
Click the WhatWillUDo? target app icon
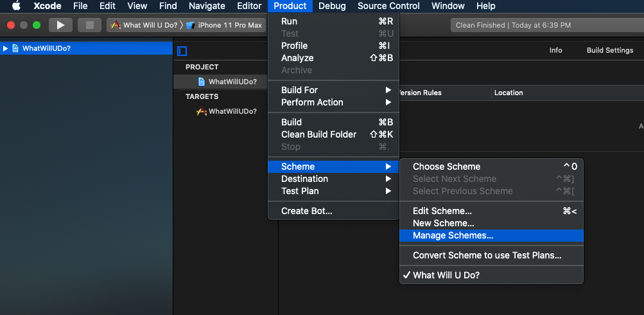point(202,111)
